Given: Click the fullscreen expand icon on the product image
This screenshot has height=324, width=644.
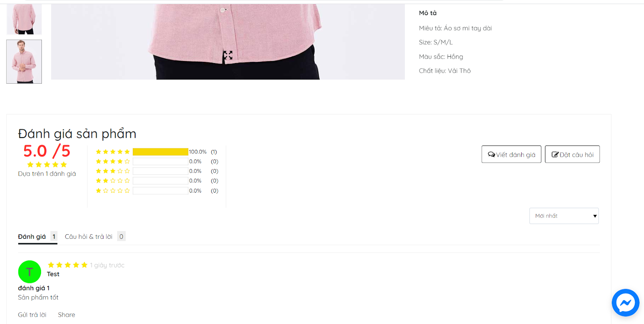Looking at the screenshot, I should click(228, 55).
